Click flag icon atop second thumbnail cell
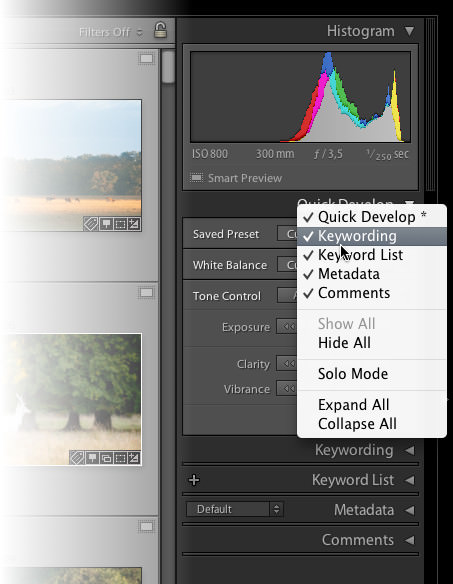Image resolution: width=453 pixels, height=584 pixels. pos(146,293)
